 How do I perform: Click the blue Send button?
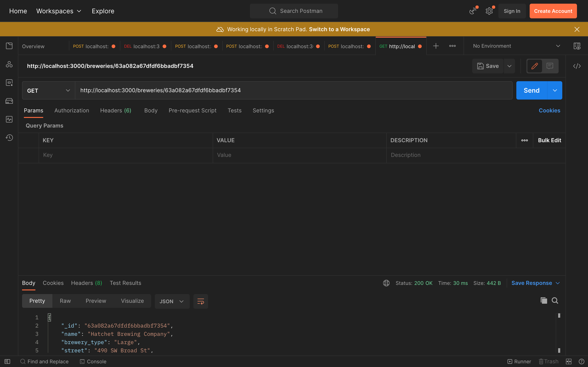[x=531, y=91]
